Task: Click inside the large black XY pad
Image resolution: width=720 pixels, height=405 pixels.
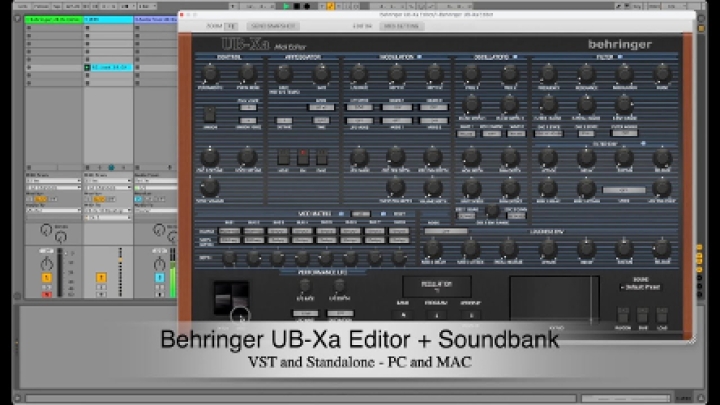Action: coord(554,298)
